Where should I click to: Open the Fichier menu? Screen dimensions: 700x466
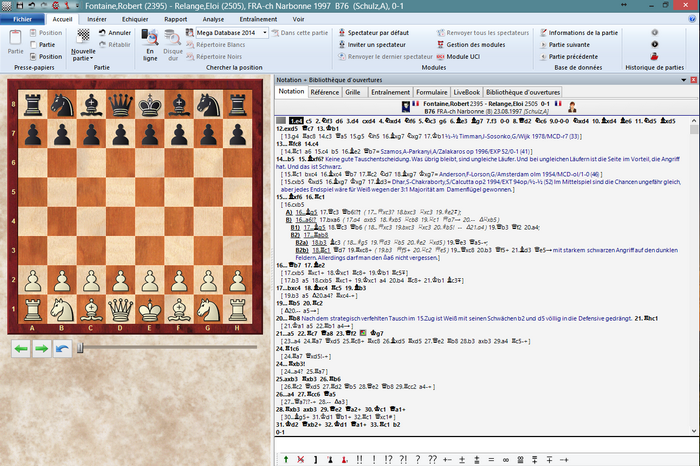[x=22, y=19]
